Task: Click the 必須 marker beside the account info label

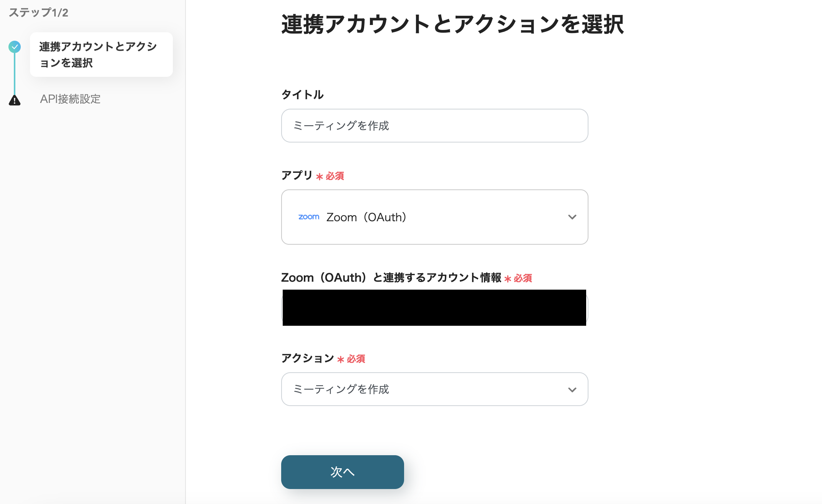Action: 518,278
